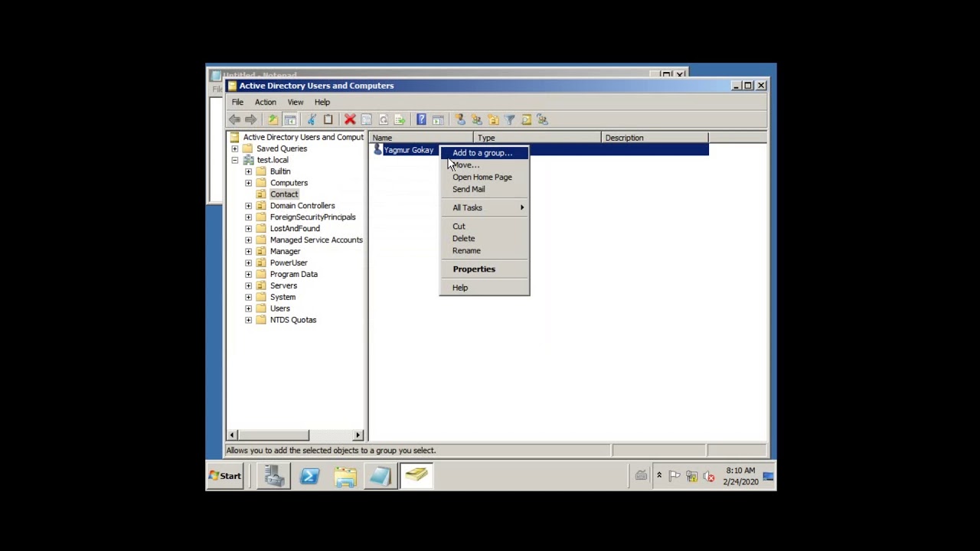Click the Find objects toolbar icon
Screen dimensions: 980x551
526,119
